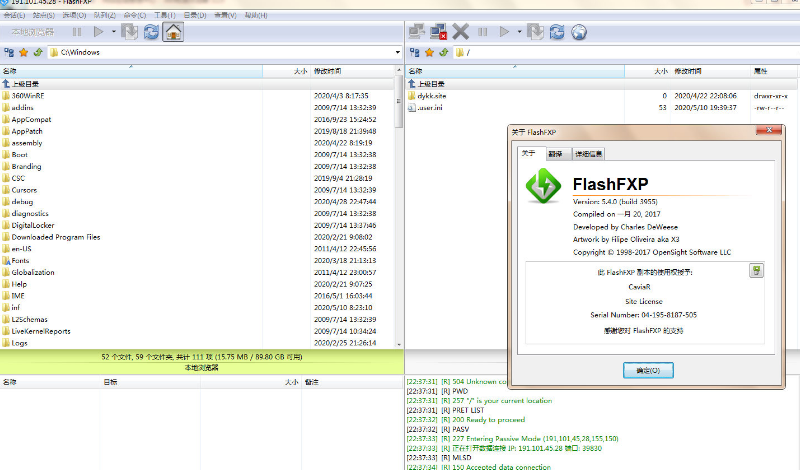Go up one level using remote green arrow icon
This screenshot has height=470, width=800.
click(x=444, y=52)
